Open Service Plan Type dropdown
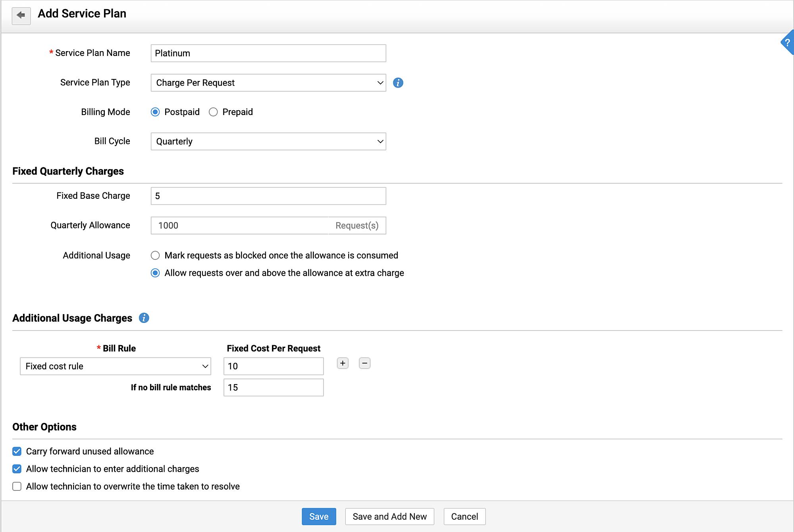Image resolution: width=794 pixels, height=532 pixels. pyautogui.click(x=268, y=83)
